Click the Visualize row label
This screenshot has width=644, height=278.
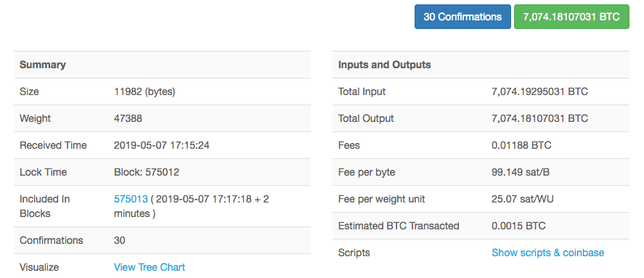click(x=39, y=267)
